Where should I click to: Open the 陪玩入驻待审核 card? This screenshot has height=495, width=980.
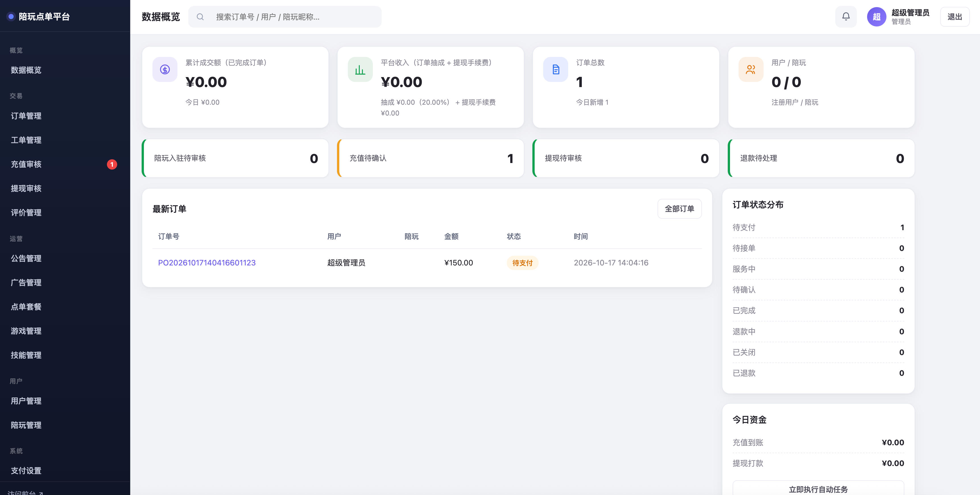[x=235, y=158]
